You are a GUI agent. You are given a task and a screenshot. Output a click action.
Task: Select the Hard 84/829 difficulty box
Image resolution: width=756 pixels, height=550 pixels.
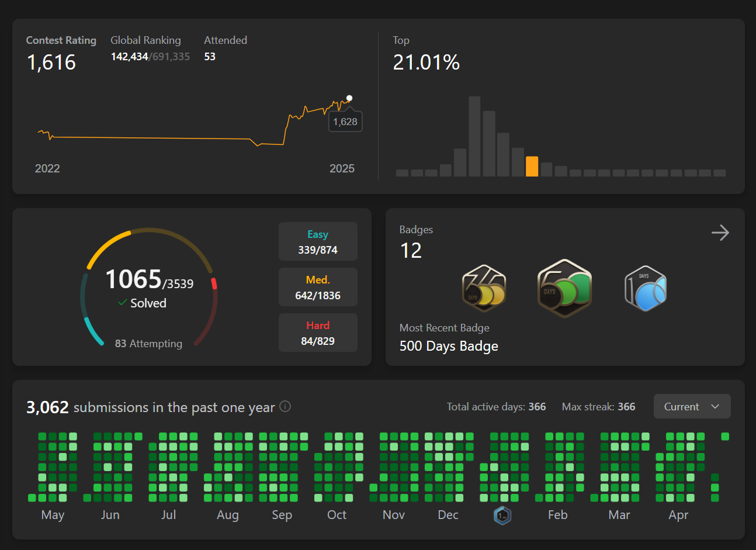[318, 333]
